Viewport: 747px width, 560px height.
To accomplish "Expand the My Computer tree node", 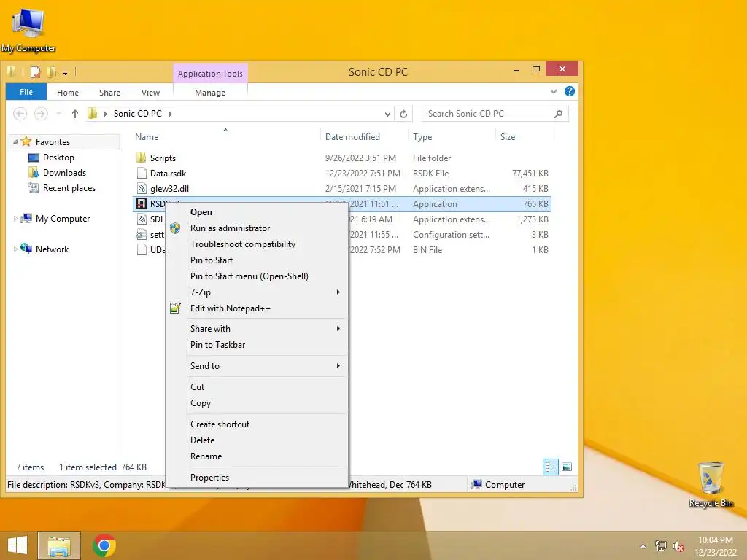I will [x=15, y=219].
